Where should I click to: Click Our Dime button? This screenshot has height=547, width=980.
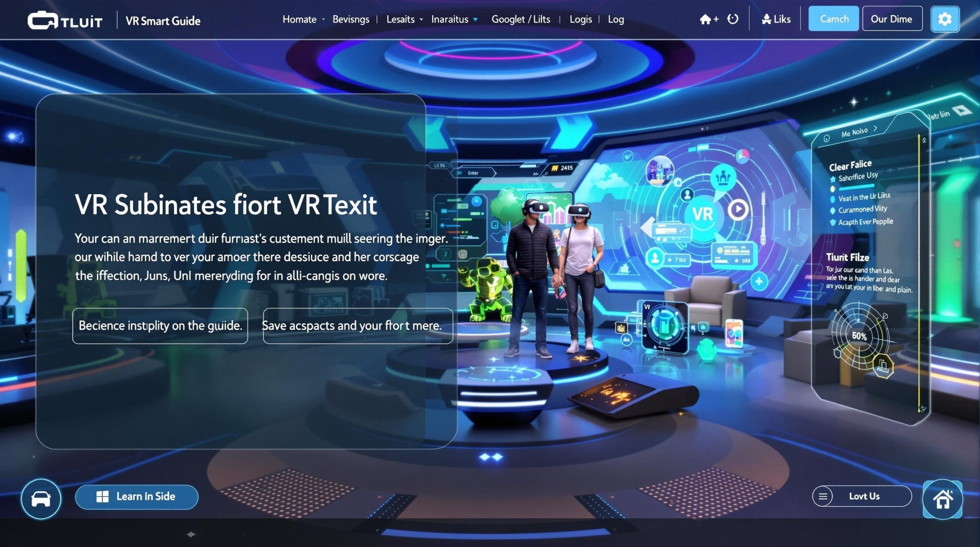pyautogui.click(x=891, y=18)
